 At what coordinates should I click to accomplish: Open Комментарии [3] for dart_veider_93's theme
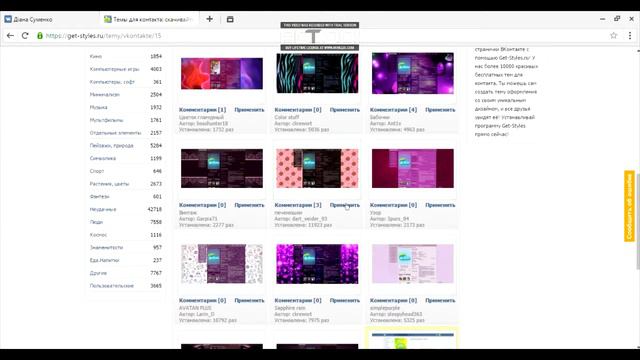298,205
